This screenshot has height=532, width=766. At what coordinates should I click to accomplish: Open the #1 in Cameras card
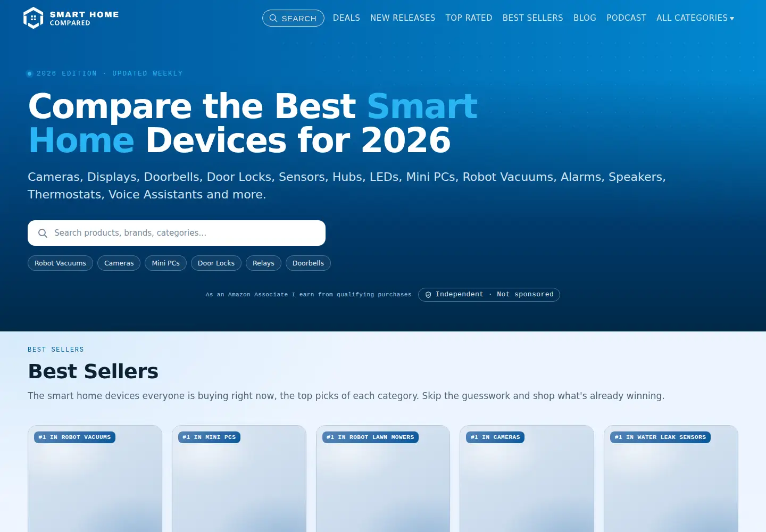(527, 478)
